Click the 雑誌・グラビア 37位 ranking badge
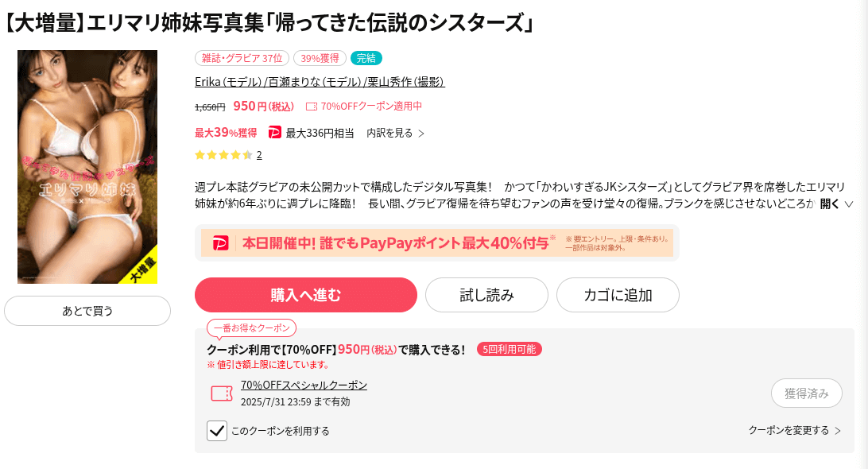Screen dimensions: 868x469 [242, 58]
